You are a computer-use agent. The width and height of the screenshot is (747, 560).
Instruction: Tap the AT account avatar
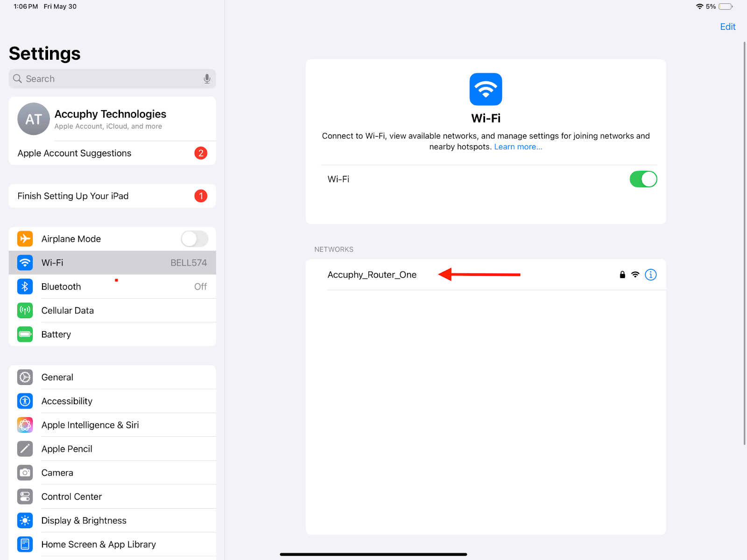pyautogui.click(x=34, y=119)
